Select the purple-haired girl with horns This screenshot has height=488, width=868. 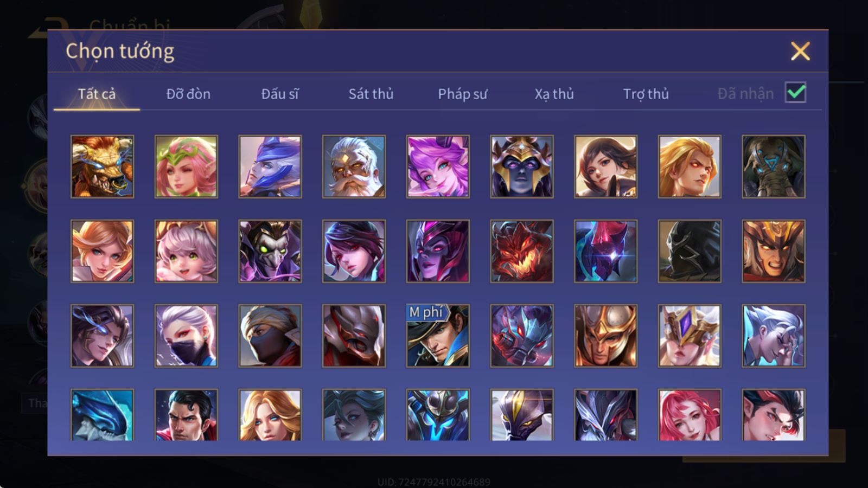(x=438, y=166)
